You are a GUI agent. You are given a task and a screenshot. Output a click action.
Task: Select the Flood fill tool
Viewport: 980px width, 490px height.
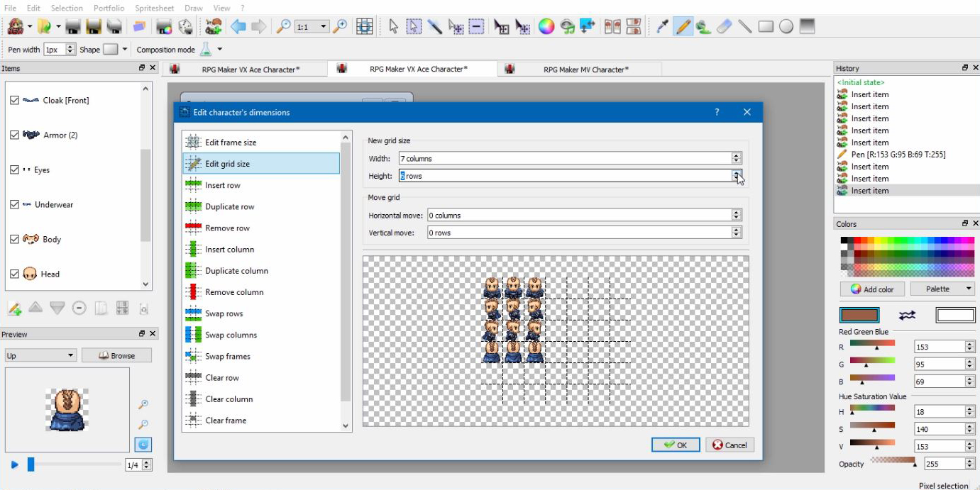click(703, 27)
